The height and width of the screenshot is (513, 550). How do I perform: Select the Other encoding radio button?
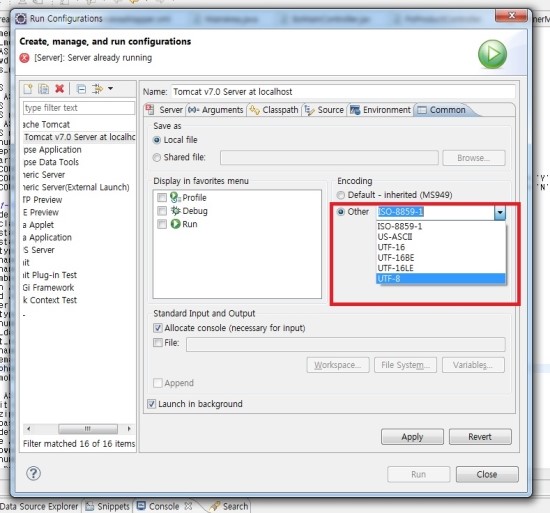click(x=341, y=212)
